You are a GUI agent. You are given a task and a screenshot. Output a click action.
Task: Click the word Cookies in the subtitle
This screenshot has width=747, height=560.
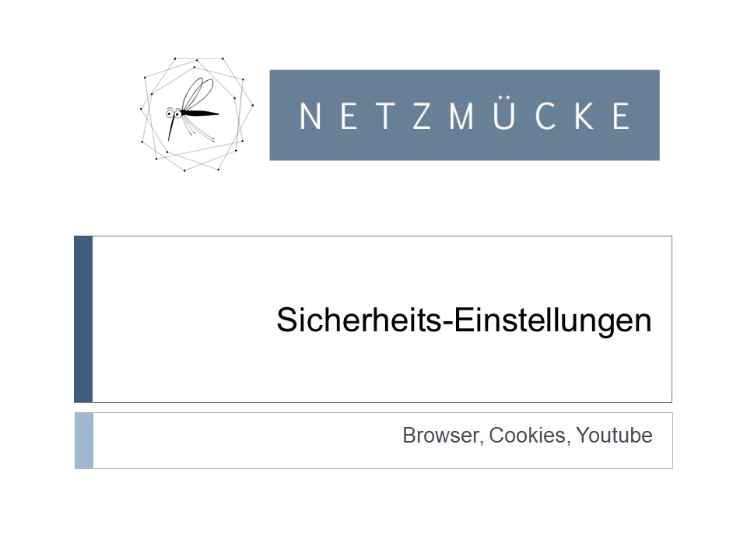click(527, 436)
